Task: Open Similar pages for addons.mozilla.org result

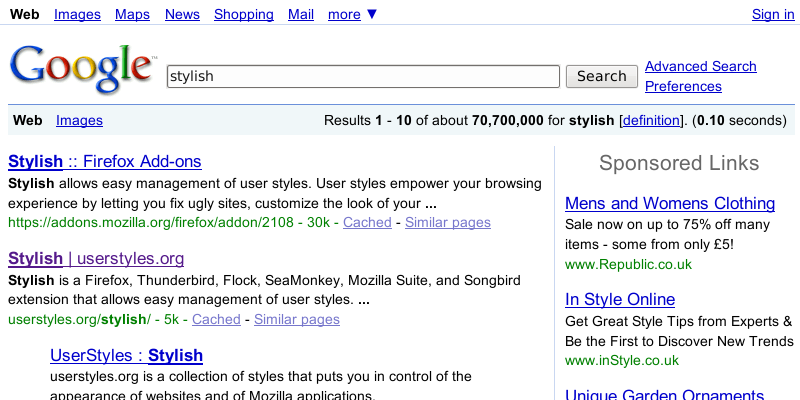Action: (x=448, y=222)
